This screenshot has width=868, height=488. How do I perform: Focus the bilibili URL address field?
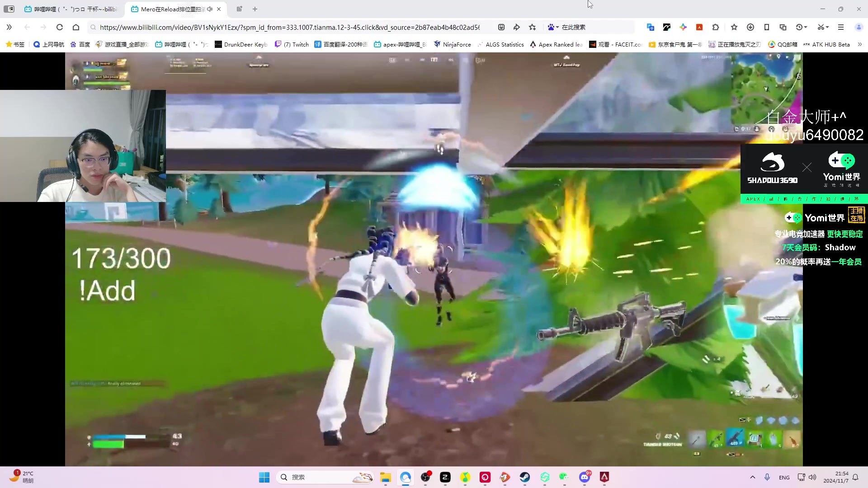(x=289, y=27)
